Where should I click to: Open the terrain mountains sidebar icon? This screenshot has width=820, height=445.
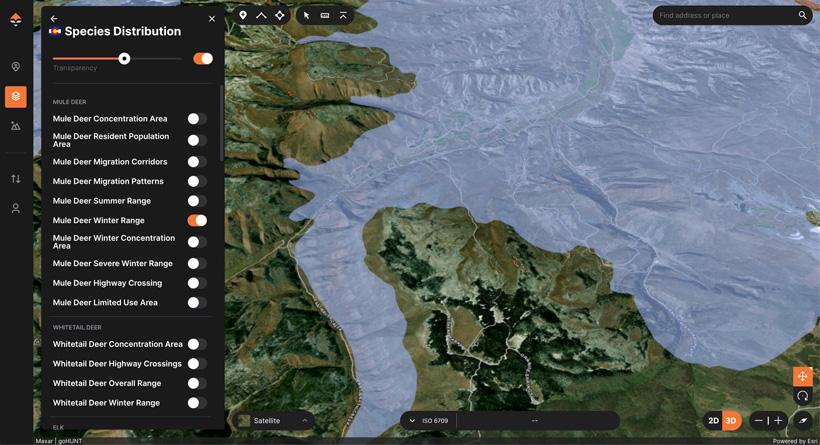coord(16,126)
